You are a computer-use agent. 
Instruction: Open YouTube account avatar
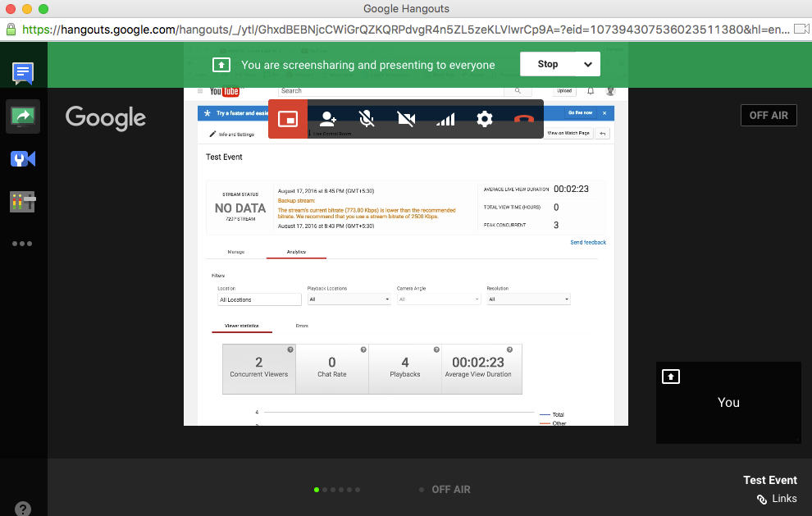point(610,91)
